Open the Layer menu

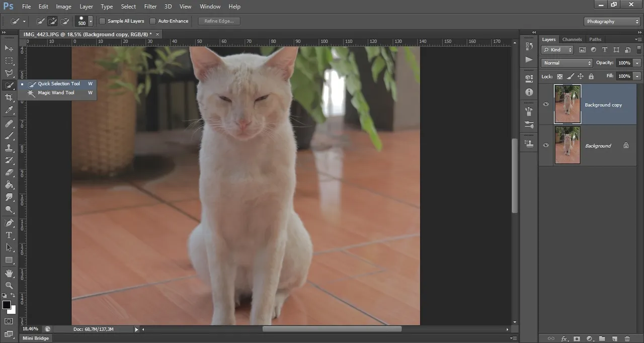pyautogui.click(x=86, y=7)
